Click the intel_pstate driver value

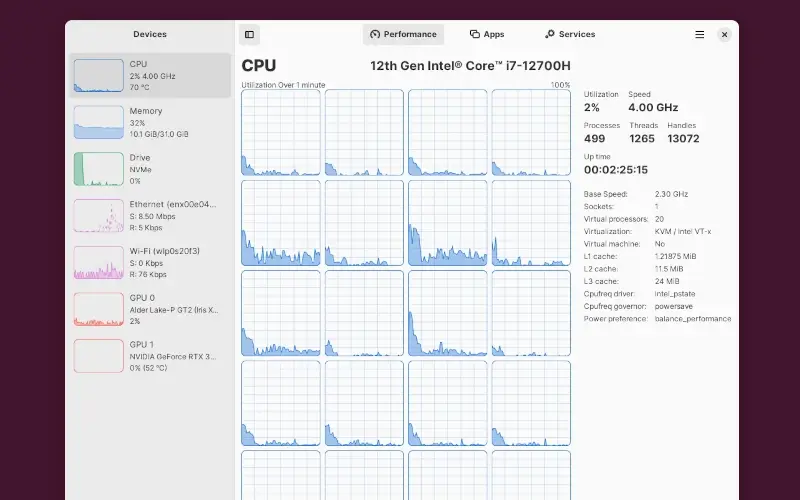click(x=675, y=294)
